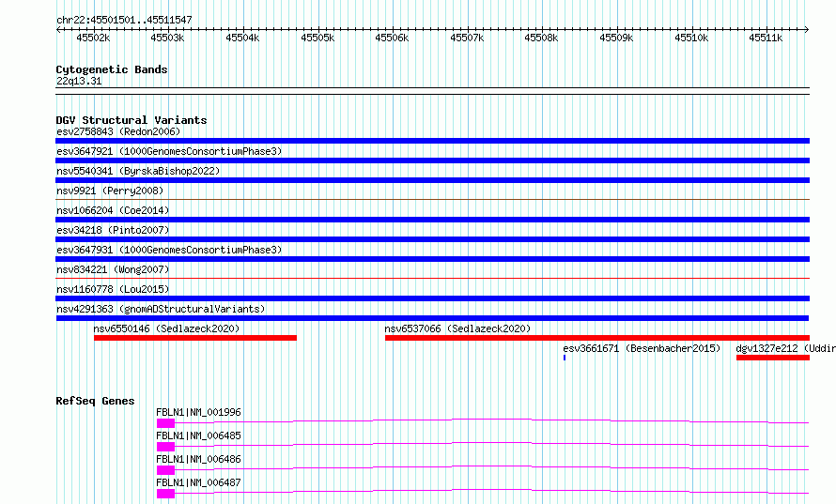836x504 pixels.
Task: Click the chr22:45501501..45511547 coordinate label
Action: pyautogui.click(x=124, y=20)
